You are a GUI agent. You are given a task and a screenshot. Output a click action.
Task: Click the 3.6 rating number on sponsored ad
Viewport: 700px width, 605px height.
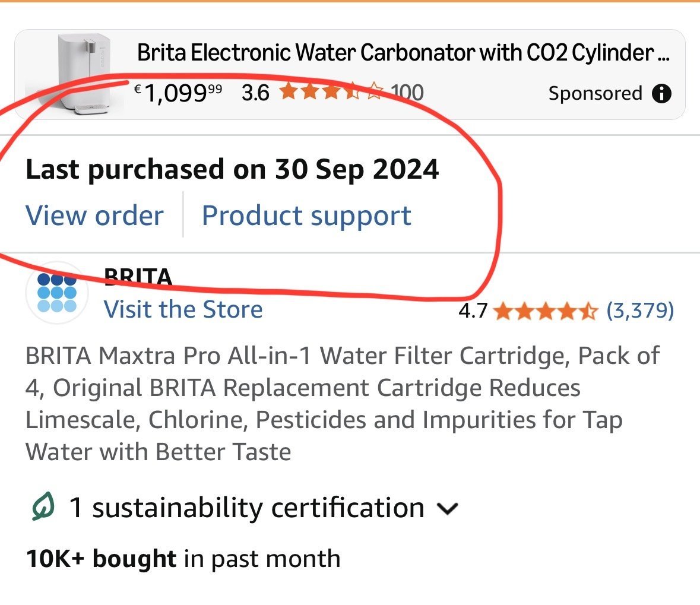255,93
